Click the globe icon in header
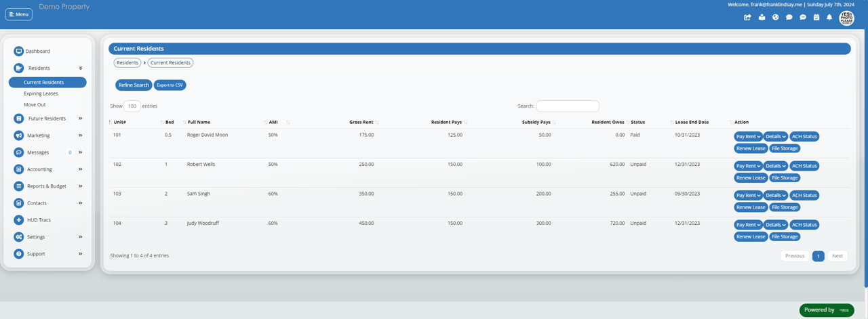The height and width of the screenshot is (319, 868). click(775, 18)
